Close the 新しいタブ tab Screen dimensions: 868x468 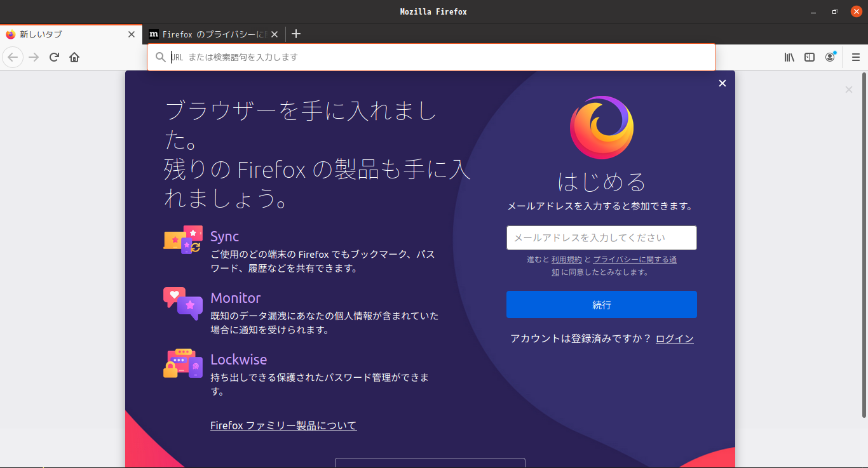(132, 34)
